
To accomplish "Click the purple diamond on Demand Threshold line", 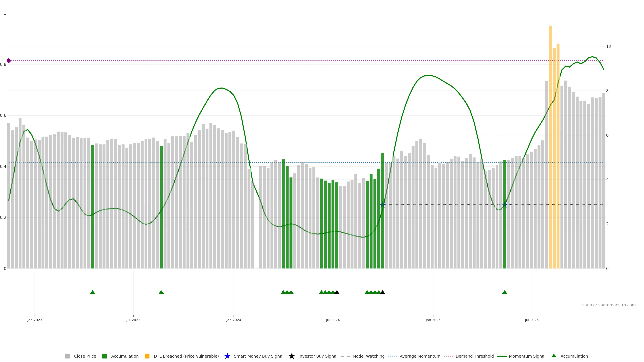I will pos(9,61).
